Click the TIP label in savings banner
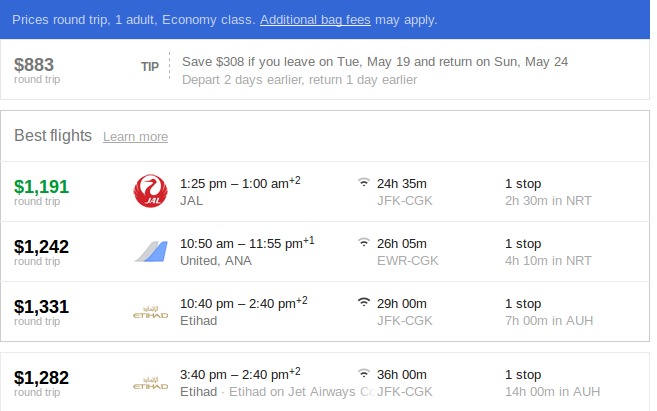The width and height of the screenshot is (657, 411). pyautogui.click(x=148, y=66)
